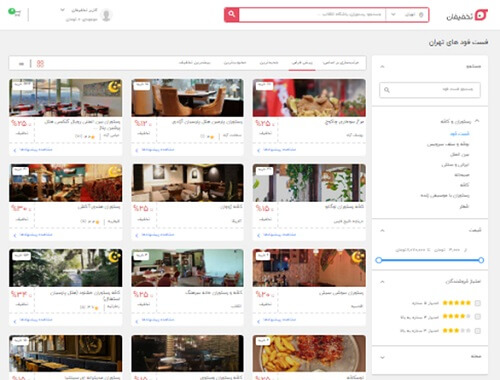
Task: Open the fried-food dish thumbnail with 25% discount
Action: [309, 98]
